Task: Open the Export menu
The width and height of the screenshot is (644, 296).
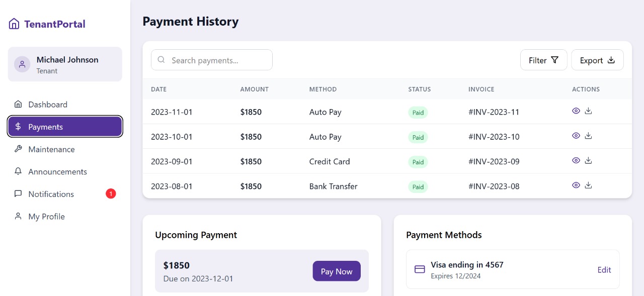Action: click(597, 60)
